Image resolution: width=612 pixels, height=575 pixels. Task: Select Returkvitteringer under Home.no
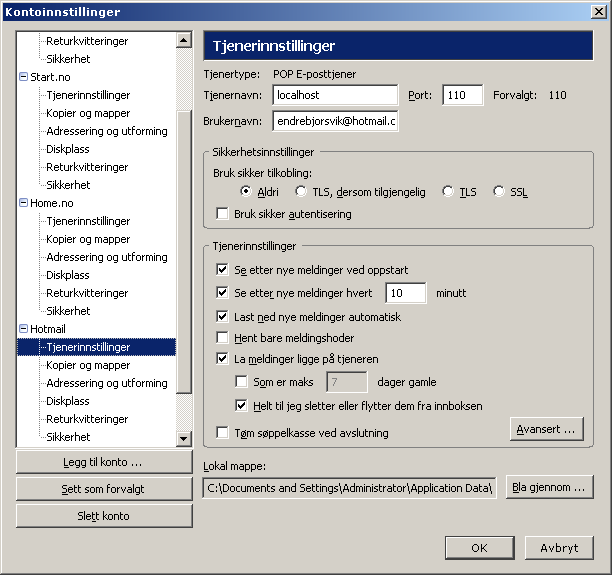[87, 293]
